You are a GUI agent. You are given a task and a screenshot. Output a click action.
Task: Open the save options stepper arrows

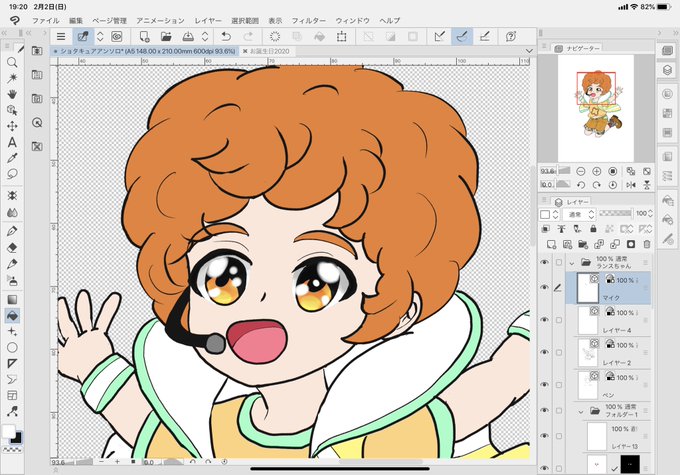205,37
